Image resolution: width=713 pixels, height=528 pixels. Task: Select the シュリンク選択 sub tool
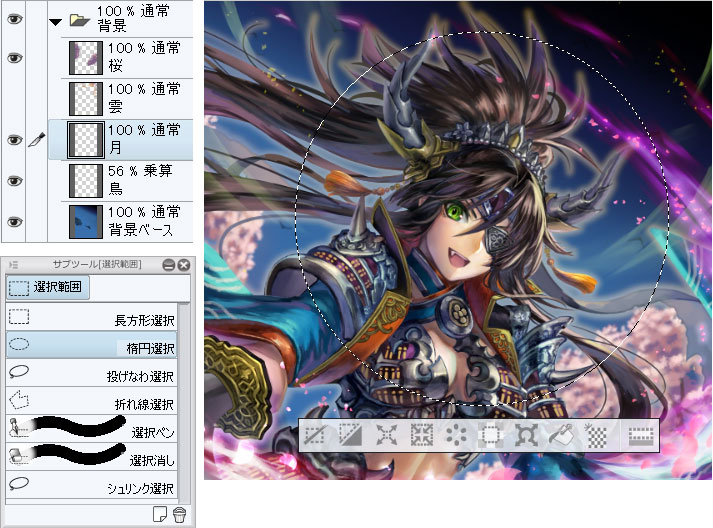91,484
